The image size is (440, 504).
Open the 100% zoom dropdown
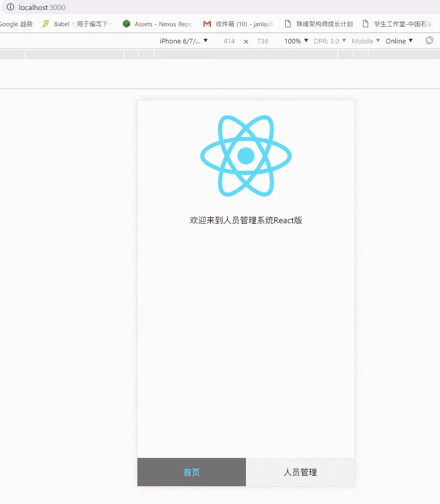coord(296,41)
